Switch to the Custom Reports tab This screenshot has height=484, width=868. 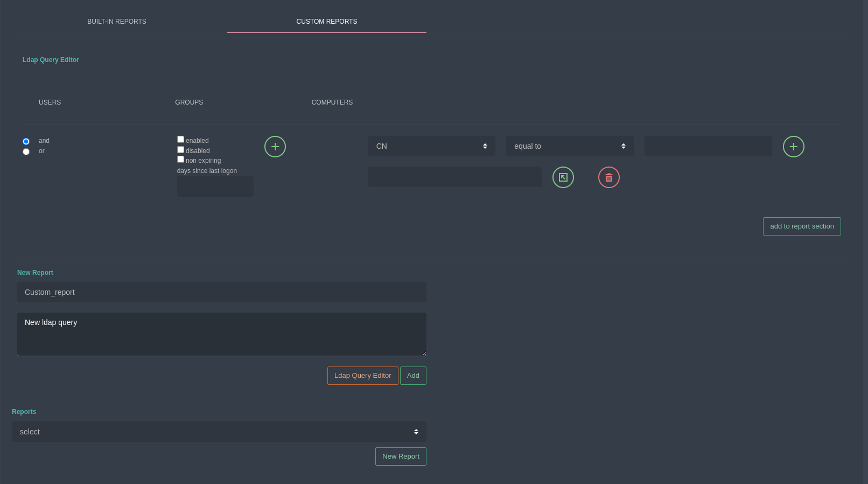[327, 22]
